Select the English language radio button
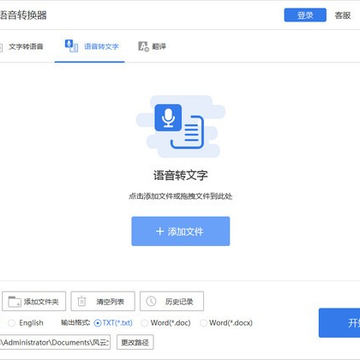The width and height of the screenshot is (360, 360). click(x=12, y=323)
